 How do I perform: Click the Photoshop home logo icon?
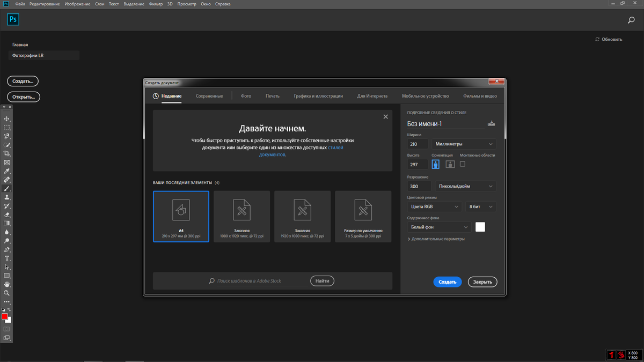coord(13,19)
